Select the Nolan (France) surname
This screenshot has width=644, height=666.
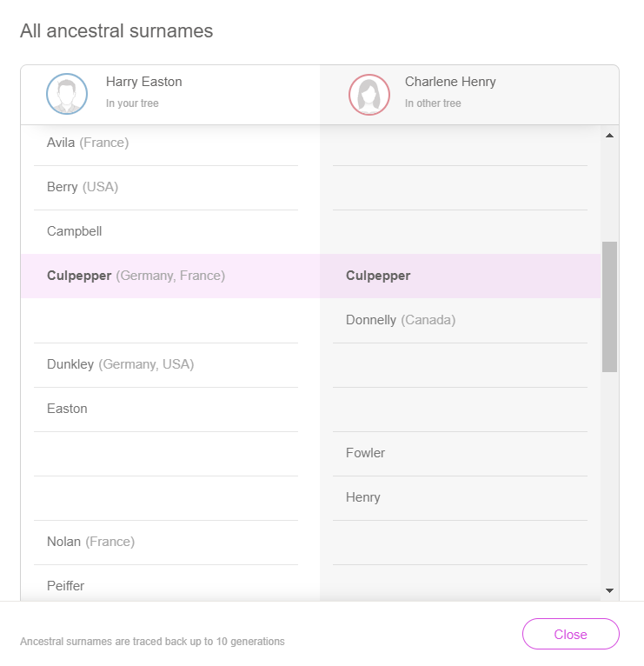pos(90,542)
